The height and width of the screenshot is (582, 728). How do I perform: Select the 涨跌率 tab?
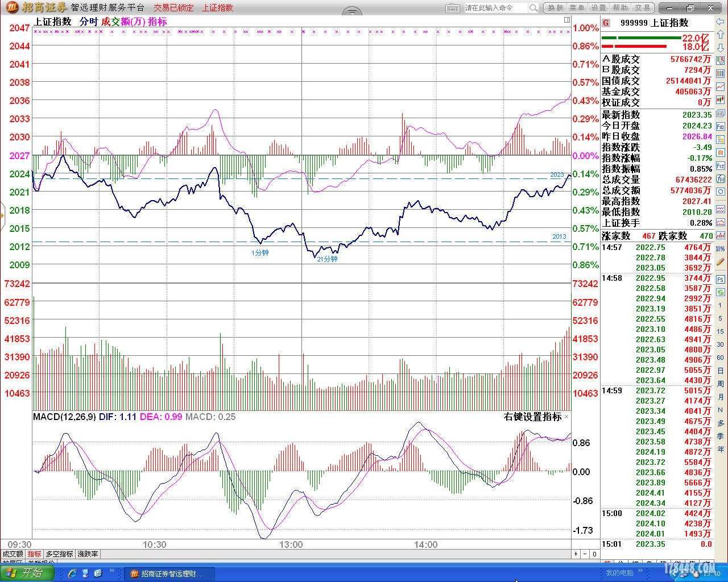pyautogui.click(x=88, y=554)
